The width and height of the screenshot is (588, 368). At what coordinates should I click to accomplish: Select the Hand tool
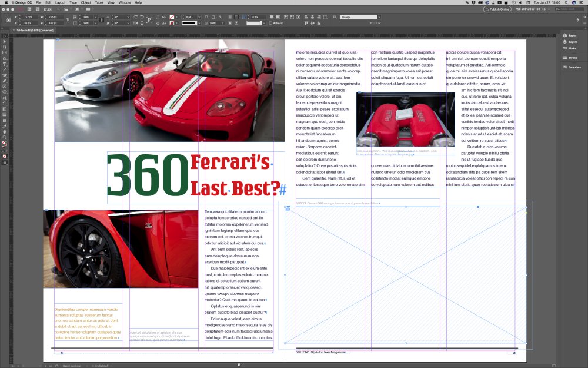5,131
